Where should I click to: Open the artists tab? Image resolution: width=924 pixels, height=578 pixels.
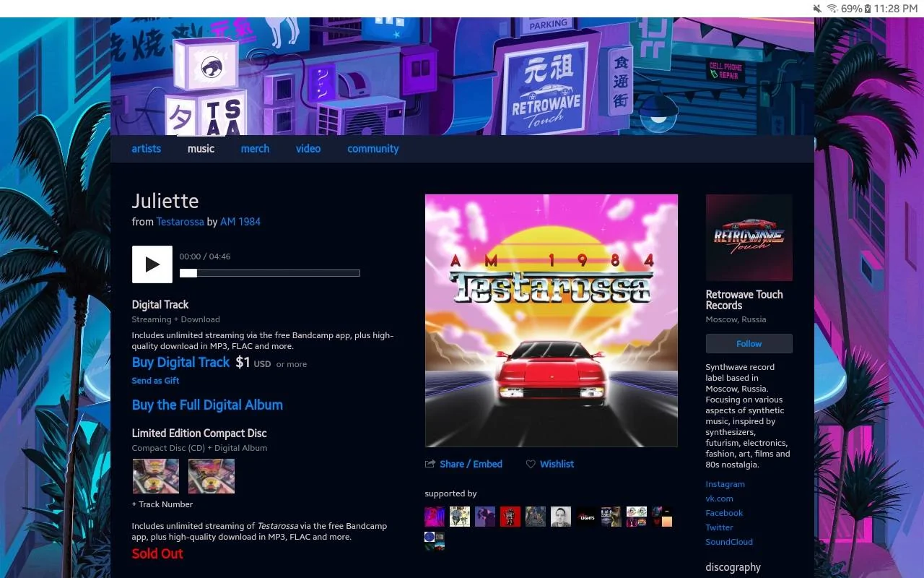click(x=146, y=149)
